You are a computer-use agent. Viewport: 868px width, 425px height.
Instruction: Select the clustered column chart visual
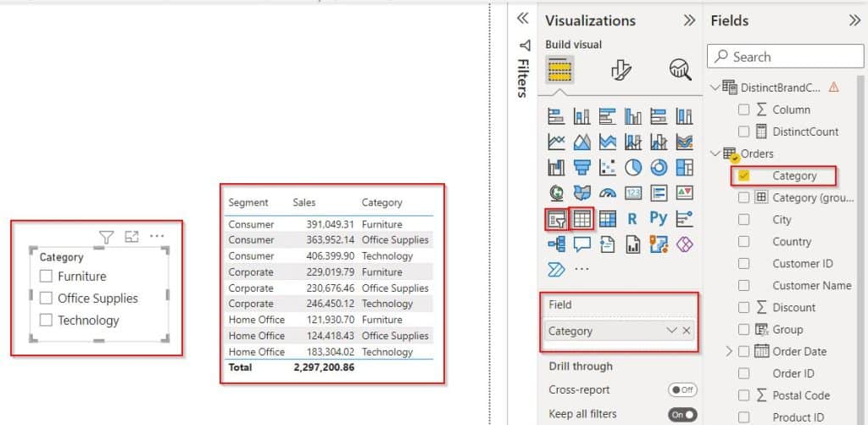click(632, 116)
